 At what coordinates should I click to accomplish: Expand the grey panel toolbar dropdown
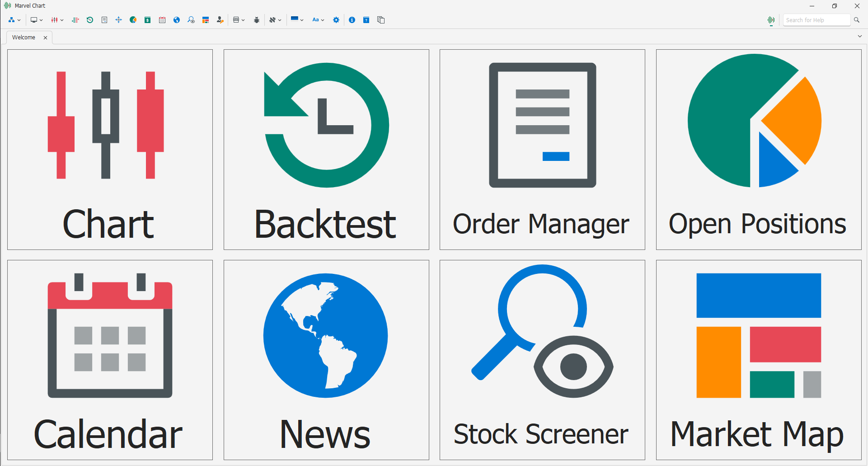tap(239, 20)
